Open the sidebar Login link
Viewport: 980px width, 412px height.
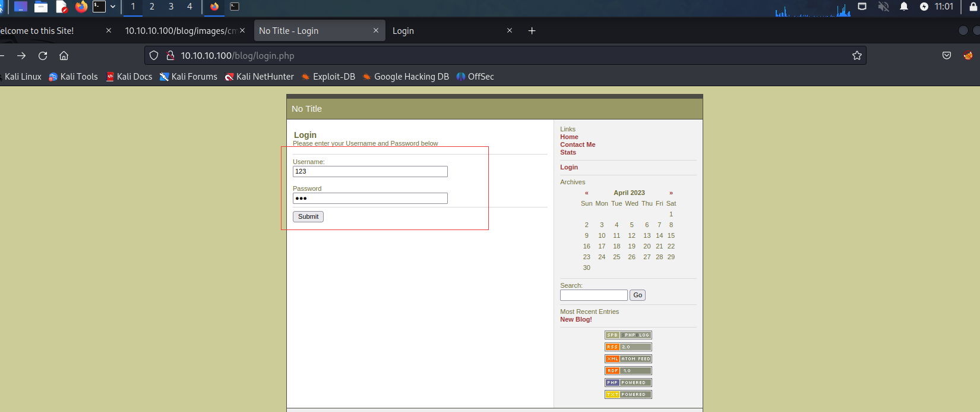(x=569, y=167)
